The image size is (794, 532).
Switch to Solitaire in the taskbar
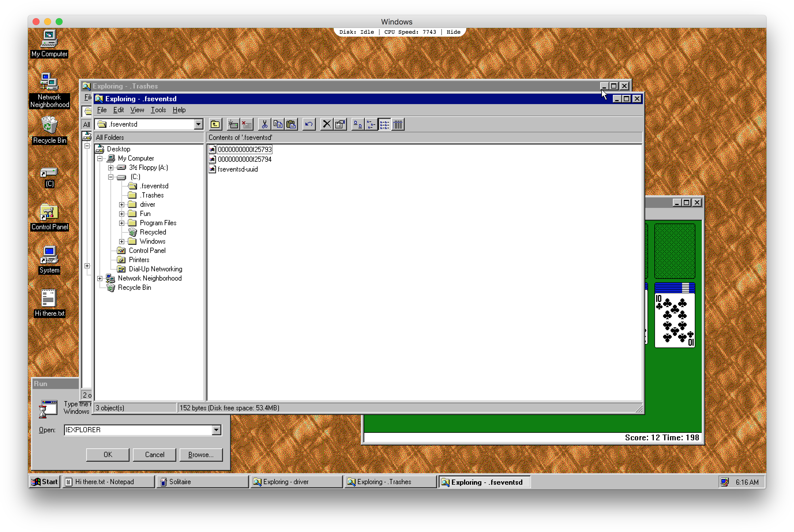click(x=202, y=482)
